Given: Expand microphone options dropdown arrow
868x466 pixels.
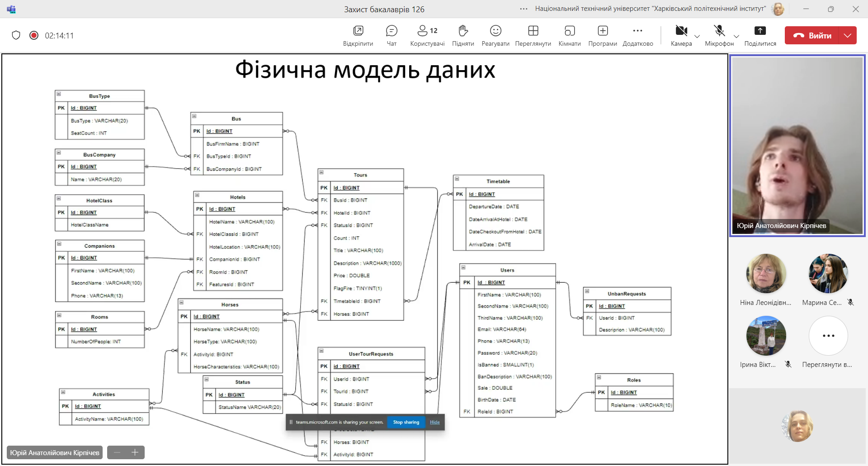Looking at the screenshot, I should (736, 36).
